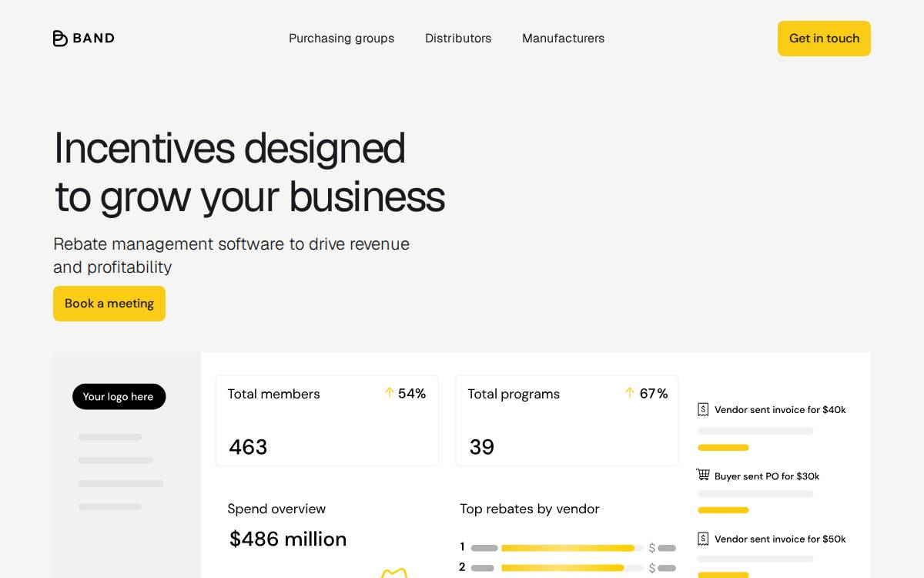Click the shopping cart icon for PO $30k

point(703,475)
